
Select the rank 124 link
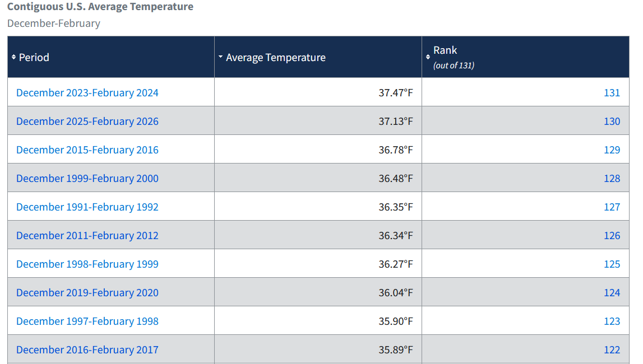tap(612, 293)
